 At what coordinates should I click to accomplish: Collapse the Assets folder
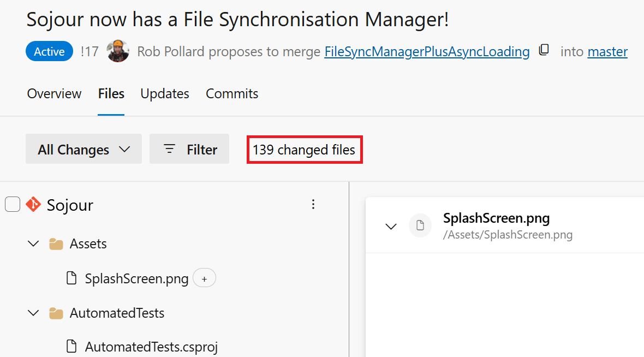[34, 244]
